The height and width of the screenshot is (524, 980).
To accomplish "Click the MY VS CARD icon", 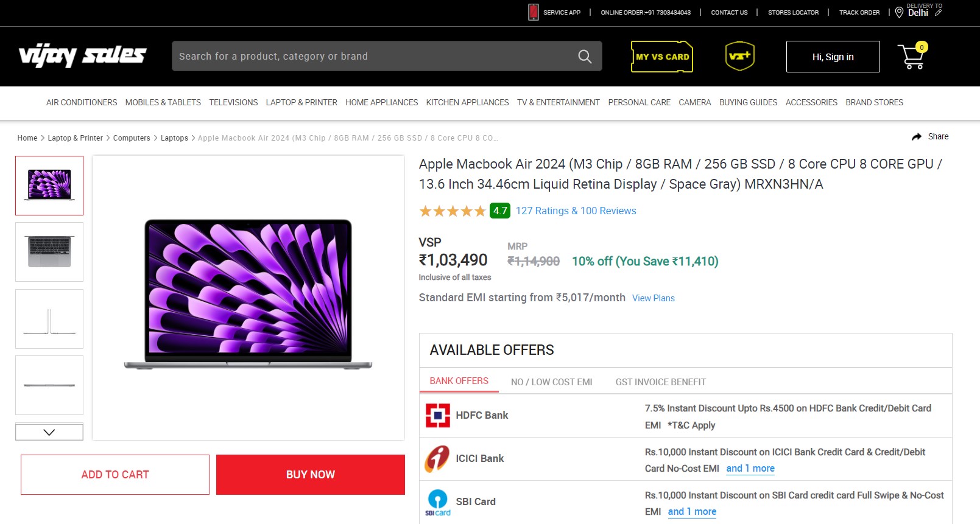I will [x=662, y=57].
